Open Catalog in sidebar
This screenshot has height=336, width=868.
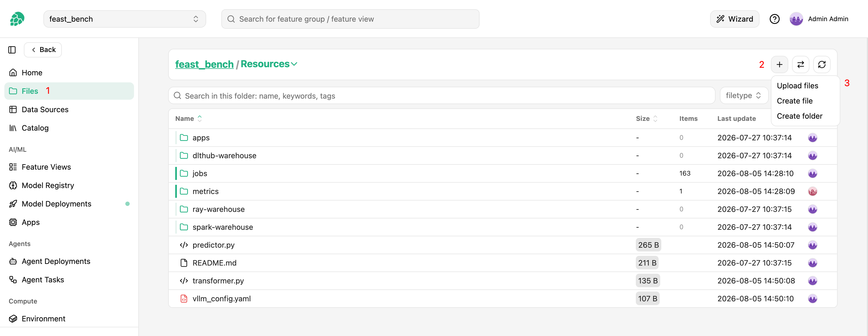(x=69, y=128)
